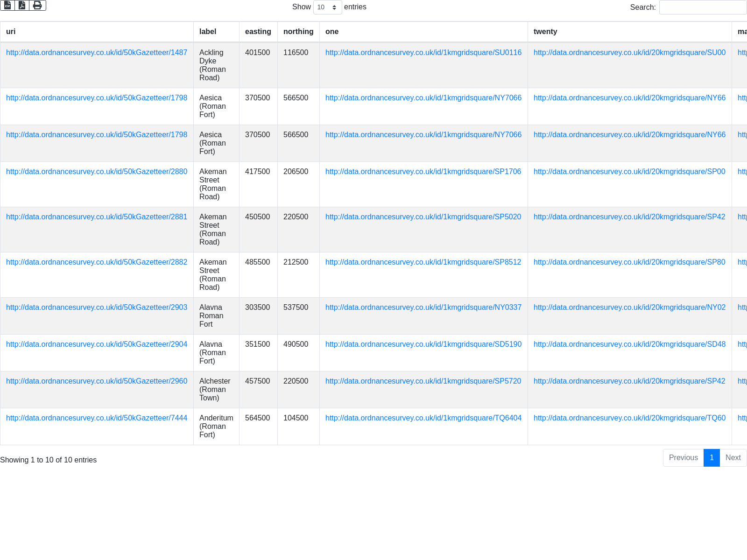Open the 1kmgridsquare/SP5720 link

pos(423,381)
